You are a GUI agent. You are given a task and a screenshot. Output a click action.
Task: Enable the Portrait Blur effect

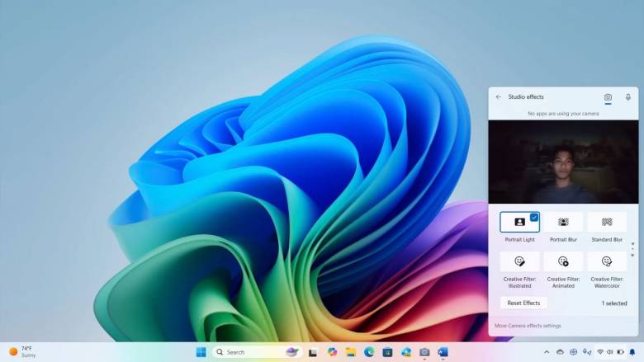click(563, 222)
